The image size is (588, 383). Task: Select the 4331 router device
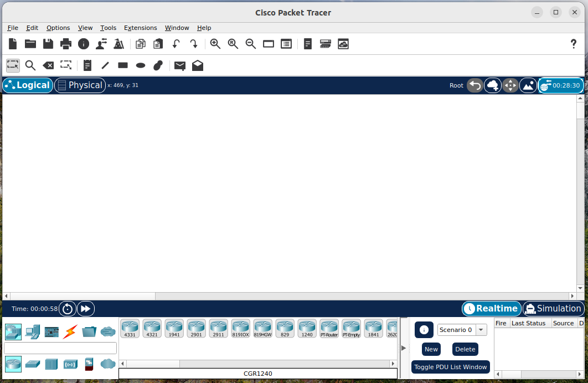(x=130, y=329)
